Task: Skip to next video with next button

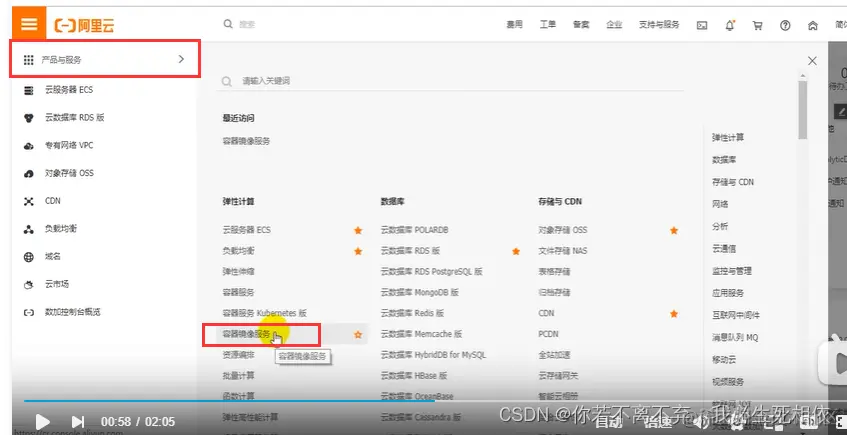Action: 78,421
